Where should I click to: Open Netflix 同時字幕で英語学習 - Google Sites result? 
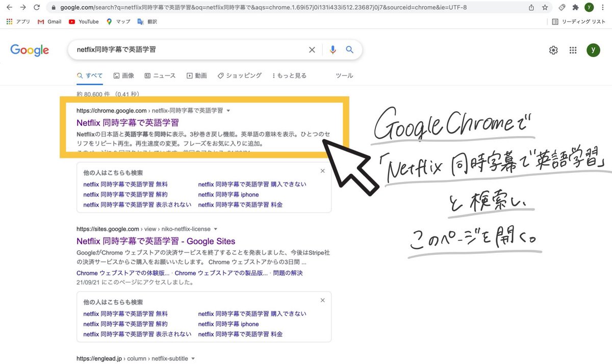point(156,241)
